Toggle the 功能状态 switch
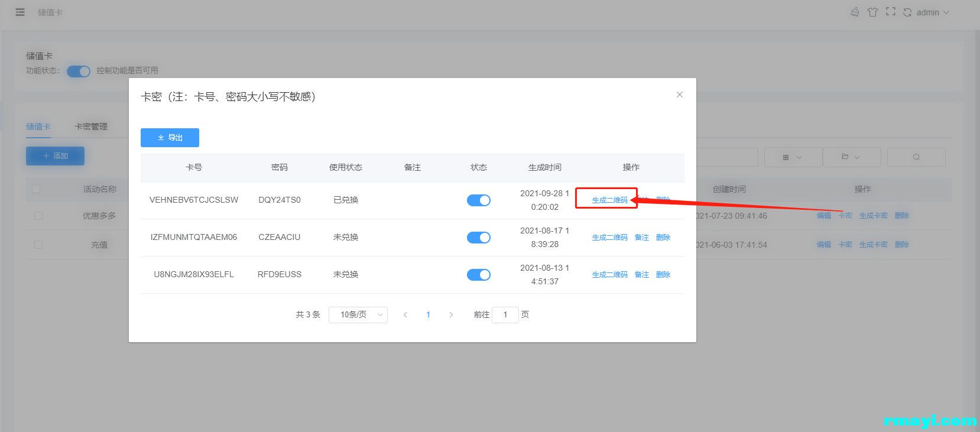The height and width of the screenshot is (432, 980). [x=79, y=71]
